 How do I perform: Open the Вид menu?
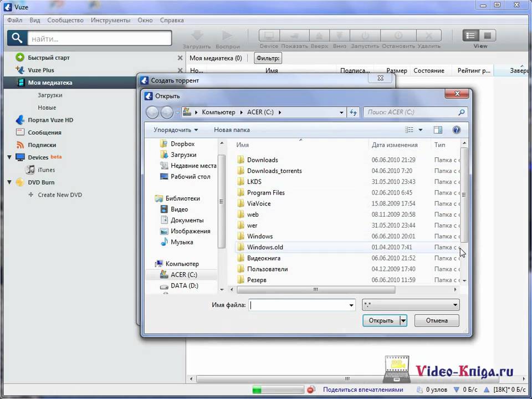(x=34, y=20)
